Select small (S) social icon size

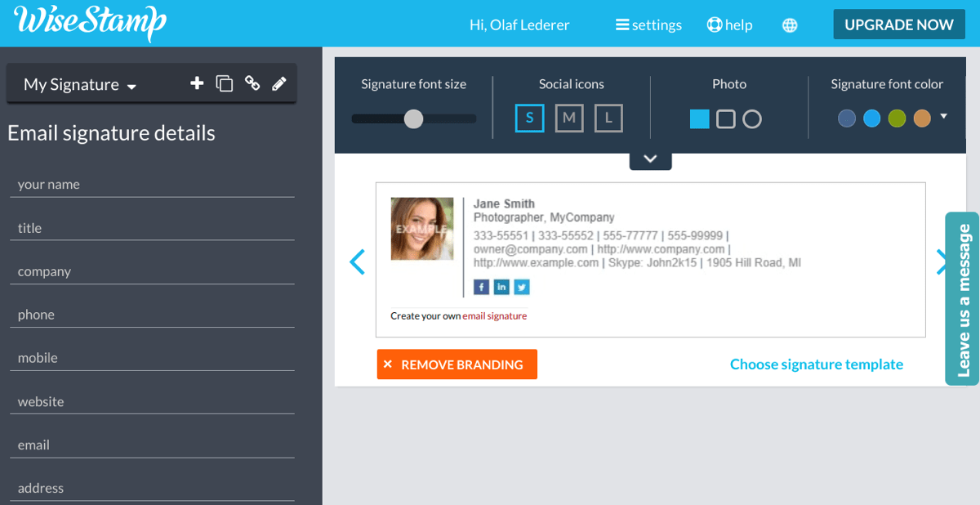click(x=529, y=118)
